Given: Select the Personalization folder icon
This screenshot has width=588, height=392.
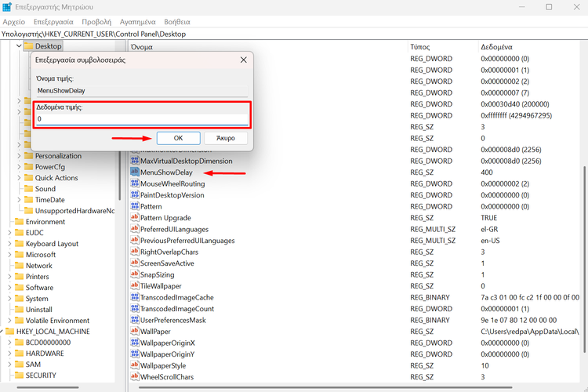Looking at the screenshot, I should [28, 156].
